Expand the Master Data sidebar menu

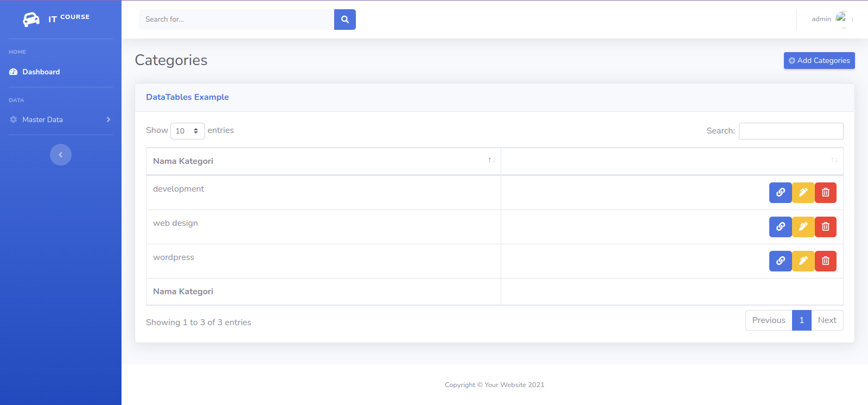(x=60, y=119)
